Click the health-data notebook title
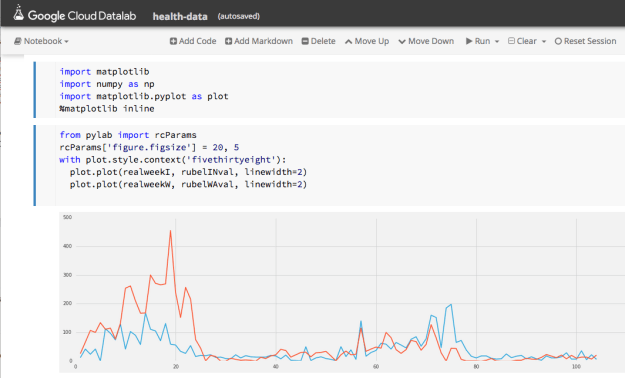Screen dimensions: 625x378 180,16
